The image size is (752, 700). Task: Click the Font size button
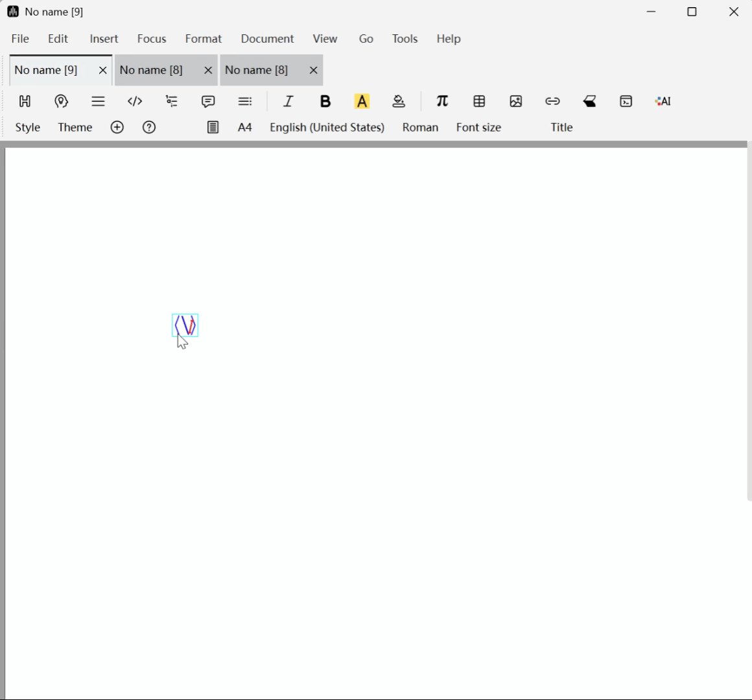pyautogui.click(x=478, y=128)
